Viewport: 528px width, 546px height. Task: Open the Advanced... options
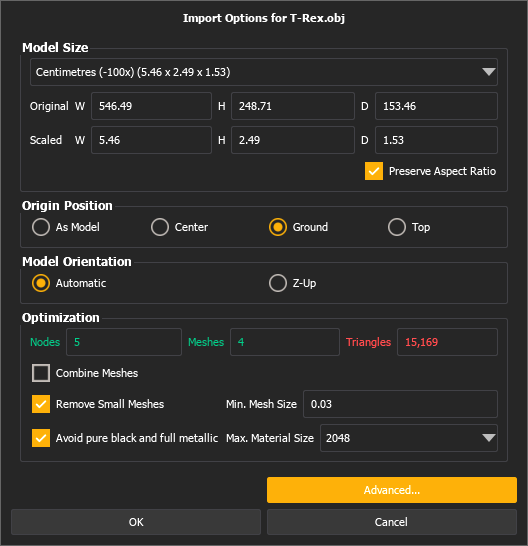(x=392, y=490)
